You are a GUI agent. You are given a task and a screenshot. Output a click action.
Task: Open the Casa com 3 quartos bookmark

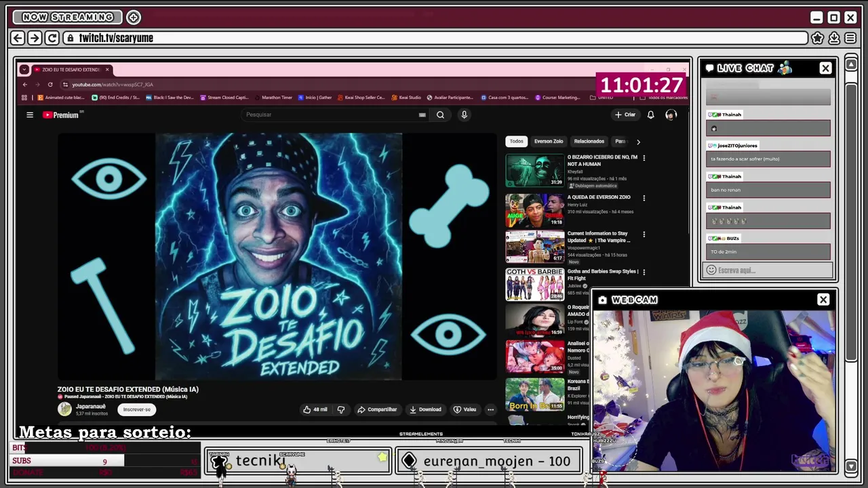505,98
